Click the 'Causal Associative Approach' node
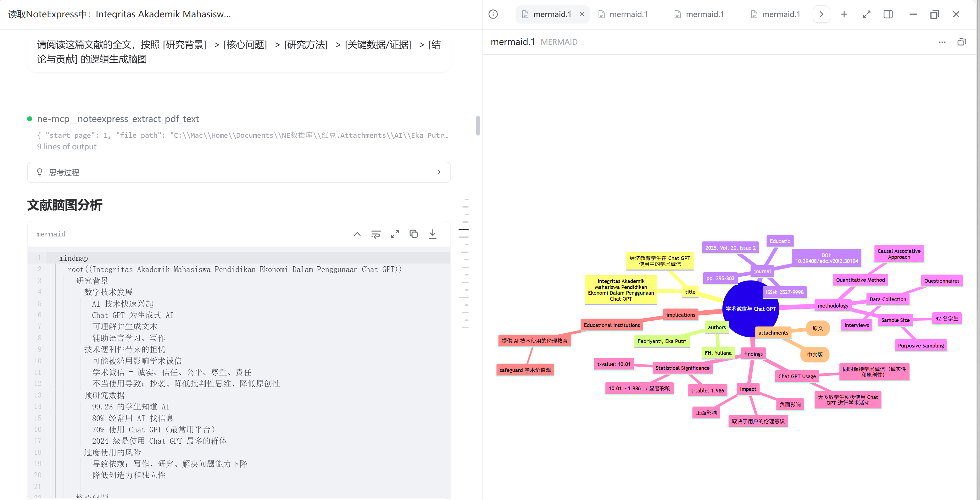Image resolution: width=980 pixels, height=500 pixels. click(899, 254)
